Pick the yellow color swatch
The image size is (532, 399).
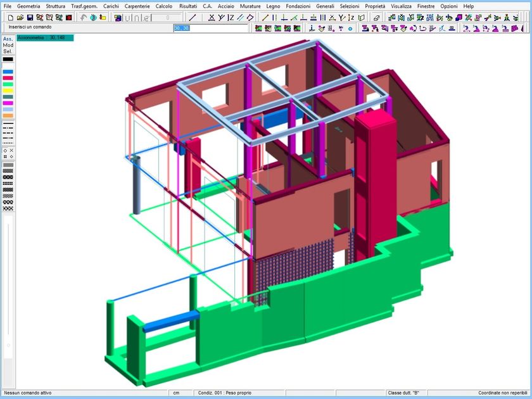(8, 91)
